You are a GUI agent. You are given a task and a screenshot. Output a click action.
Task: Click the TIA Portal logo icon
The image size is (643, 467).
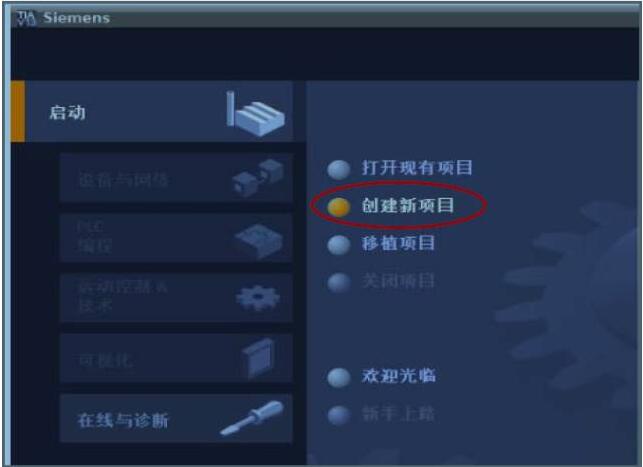26,18
